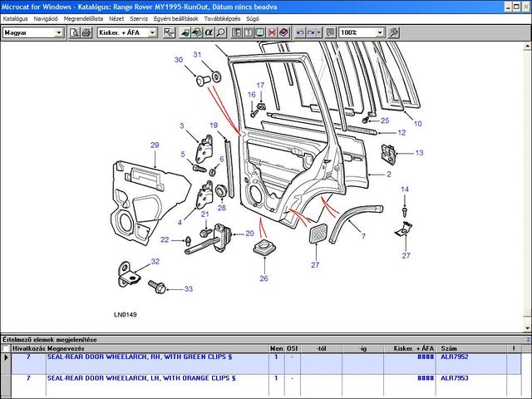Open the Nézet menu
532x399 pixels.
[116, 18]
